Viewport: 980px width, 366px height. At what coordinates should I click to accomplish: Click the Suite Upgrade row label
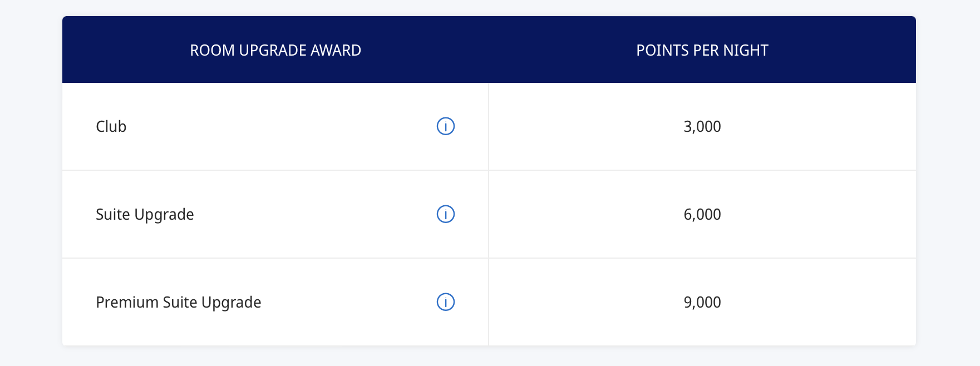[145, 214]
